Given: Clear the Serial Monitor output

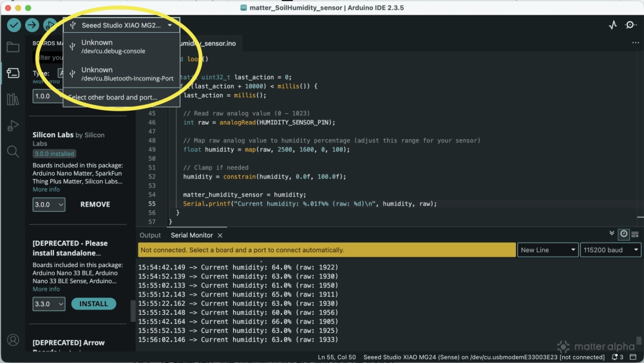Looking at the screenshot, I should tap(635, 234).
